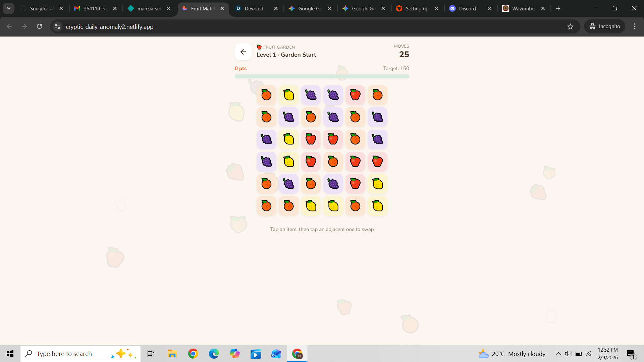This screenshot has width=644, height=362.
Task: Select the lemon in the top row
Action: click(x=288, y=95)
